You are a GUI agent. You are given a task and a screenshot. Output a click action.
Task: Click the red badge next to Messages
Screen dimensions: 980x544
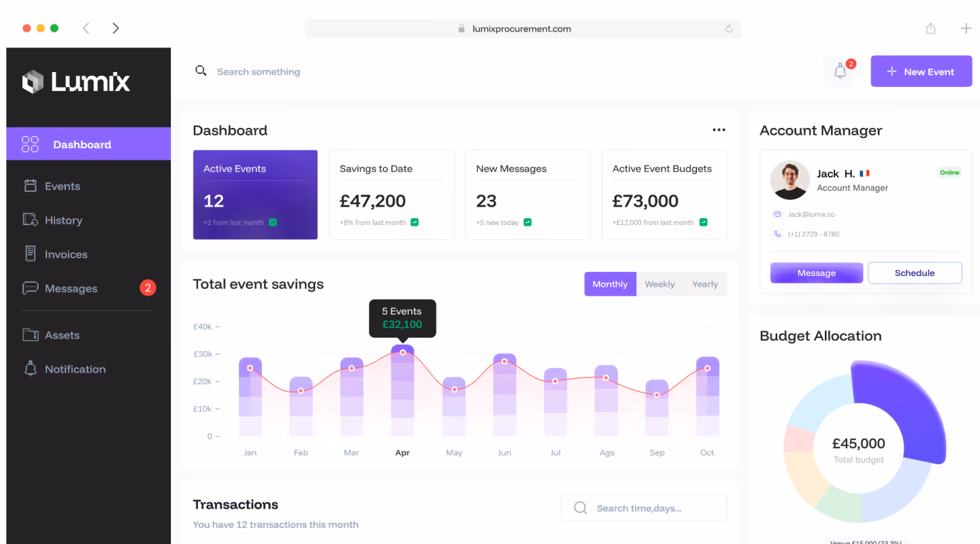[x=148, y=288]
